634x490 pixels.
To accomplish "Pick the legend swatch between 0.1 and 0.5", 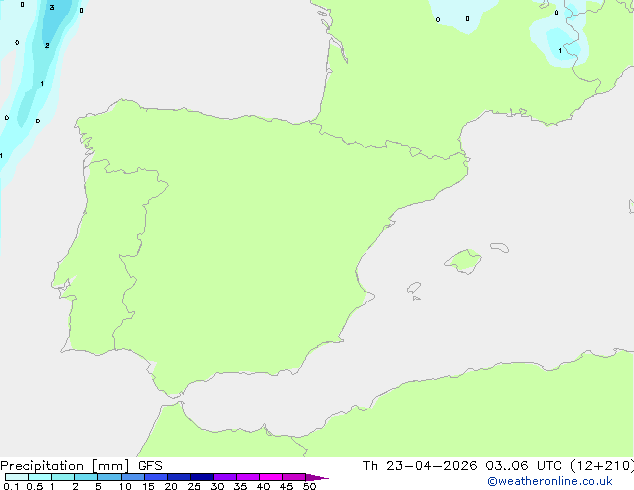I will click(17, 477).
